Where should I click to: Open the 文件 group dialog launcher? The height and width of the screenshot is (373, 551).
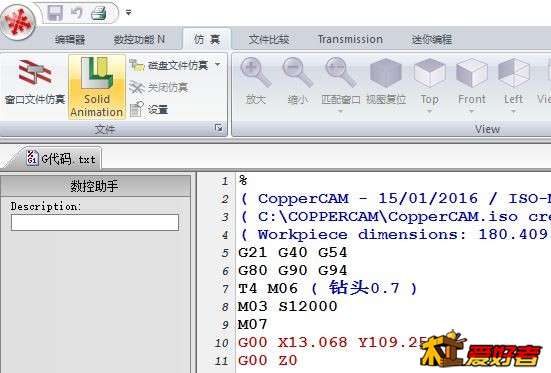[x=218, y=128]
